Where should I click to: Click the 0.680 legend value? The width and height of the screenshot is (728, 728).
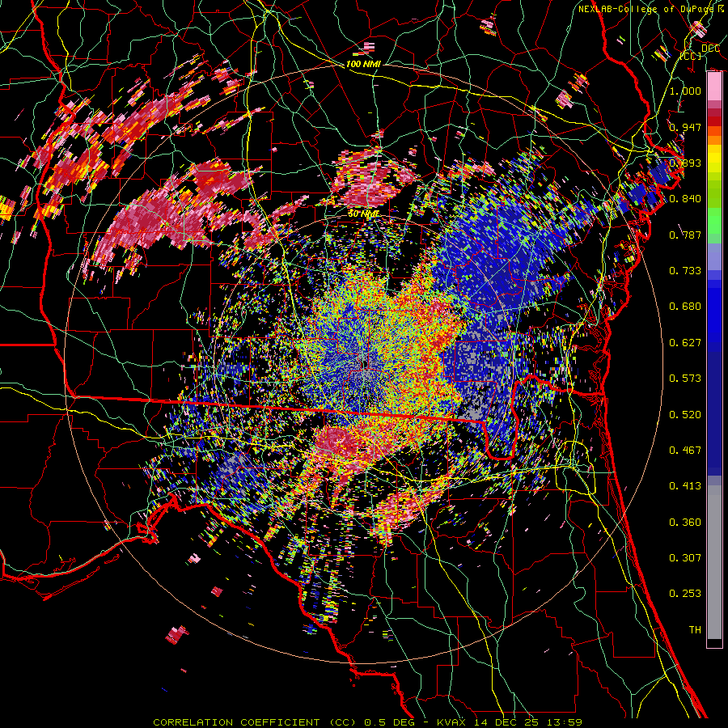[685, 307]
